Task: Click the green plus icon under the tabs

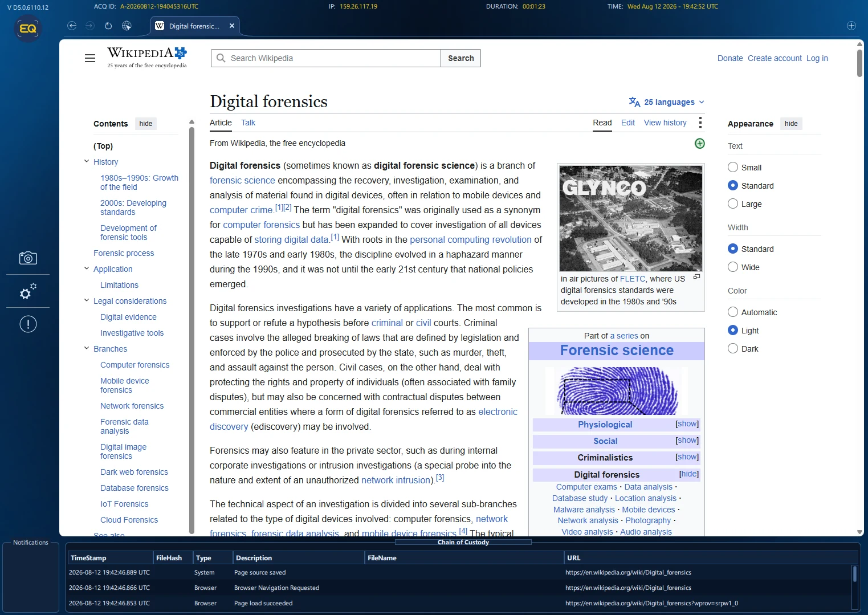Action: click(700, 144)
